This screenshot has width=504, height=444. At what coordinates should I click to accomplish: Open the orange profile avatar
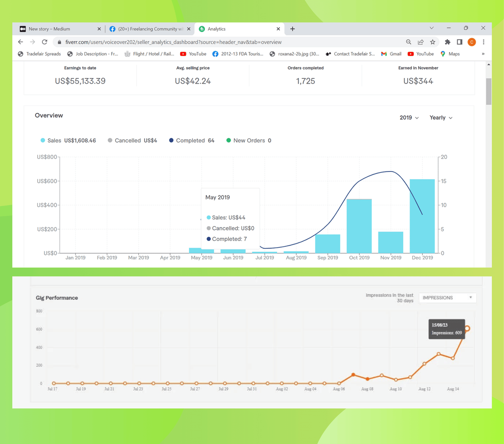click(472, 42)
